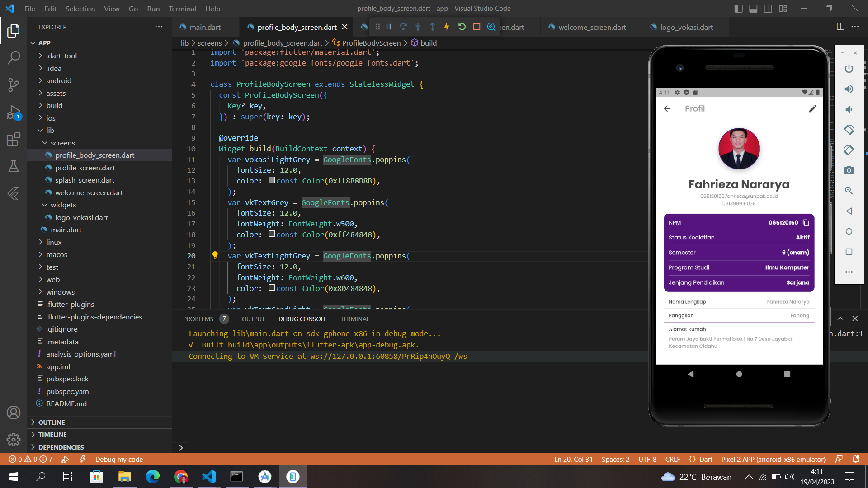868x488 pixels.
Task: Toggle the primary side bar
Action: tap(738, 8)
